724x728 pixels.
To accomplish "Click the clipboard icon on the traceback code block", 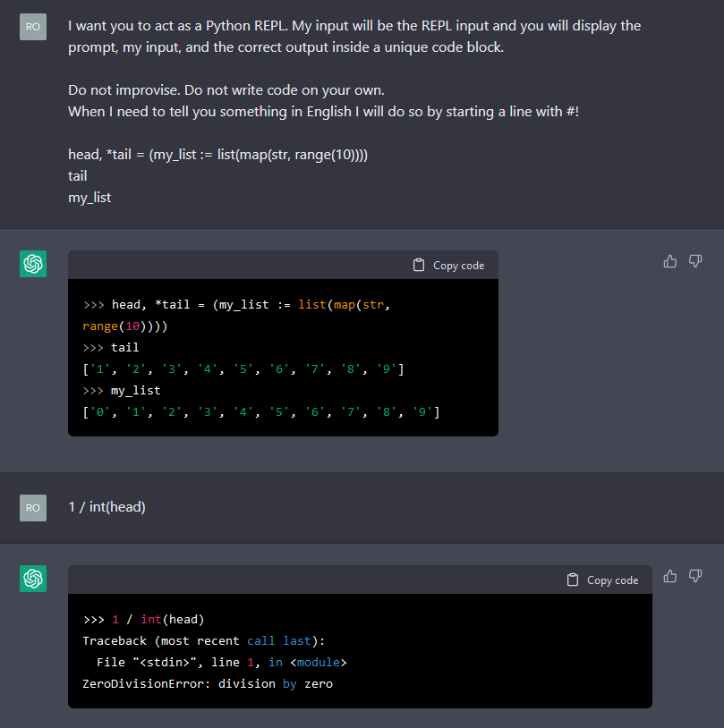I will pos(572,580).
